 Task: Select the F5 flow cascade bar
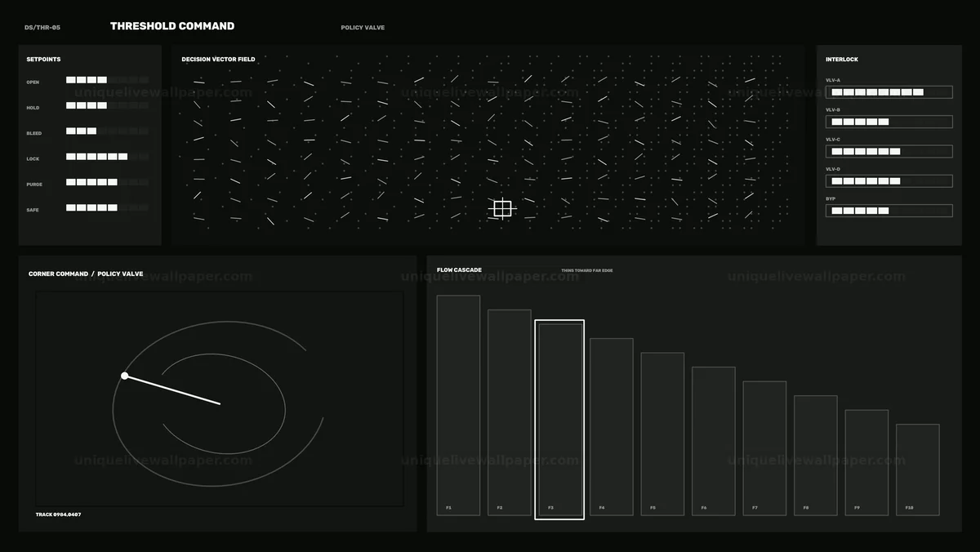coord(662,434)
